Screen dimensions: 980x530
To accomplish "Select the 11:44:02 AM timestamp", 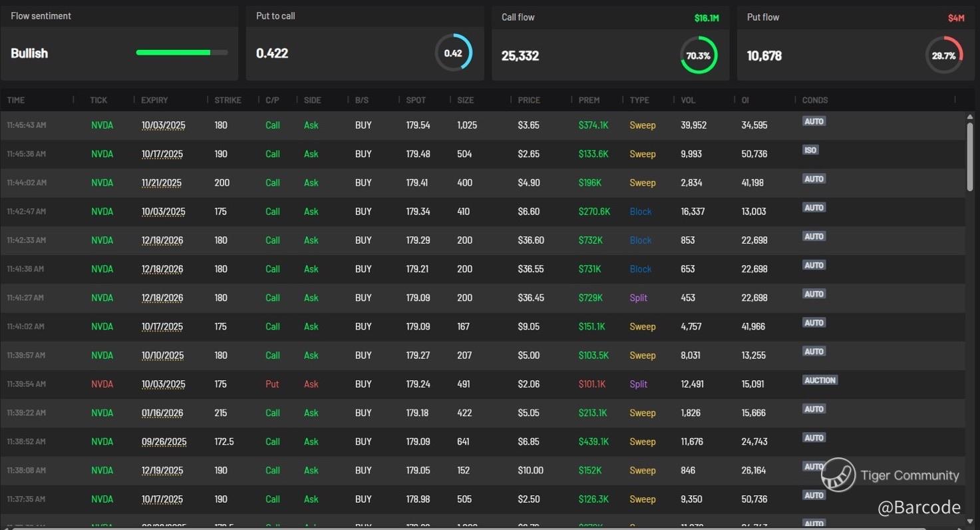I will click(27, 182).
